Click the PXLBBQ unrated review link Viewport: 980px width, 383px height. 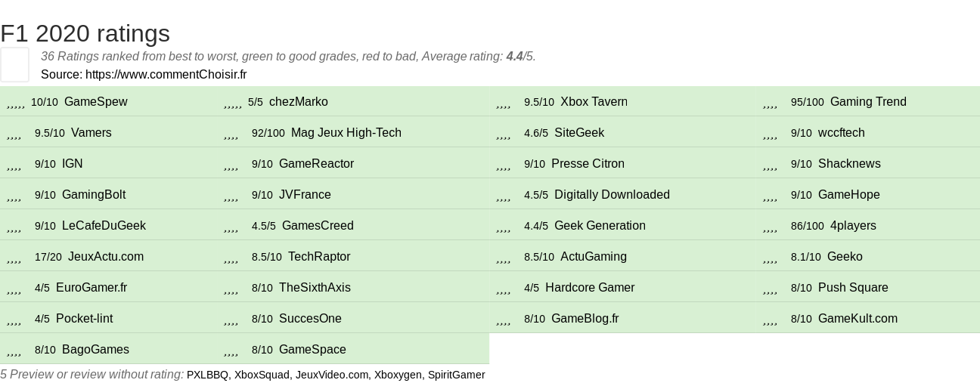pyautogui.click(x=207, y=375)
